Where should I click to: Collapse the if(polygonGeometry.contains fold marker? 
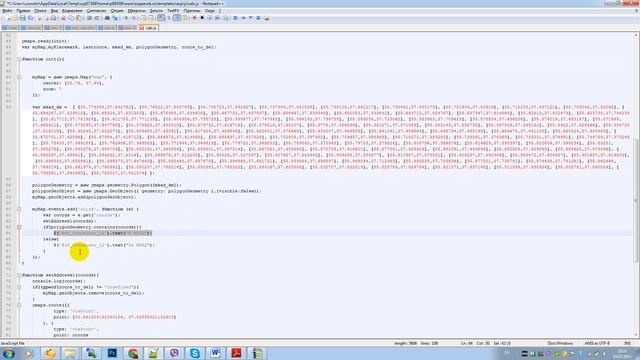pos(19,227)
